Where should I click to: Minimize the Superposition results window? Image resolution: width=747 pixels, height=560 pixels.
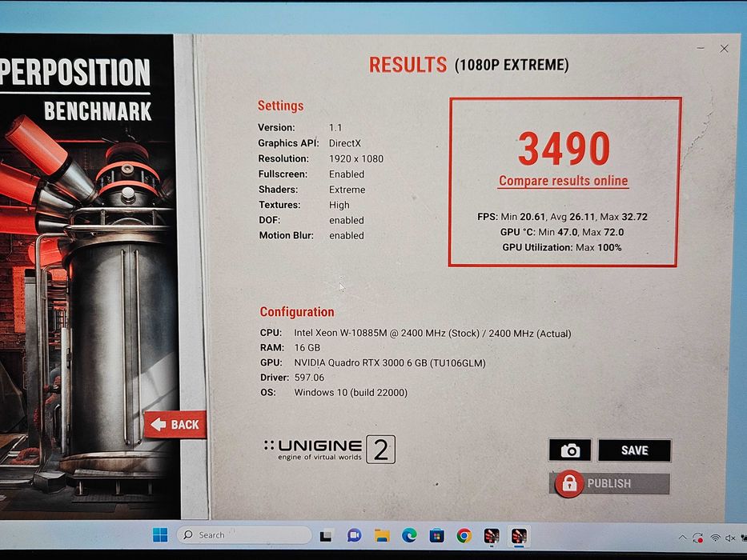point(701,48)
